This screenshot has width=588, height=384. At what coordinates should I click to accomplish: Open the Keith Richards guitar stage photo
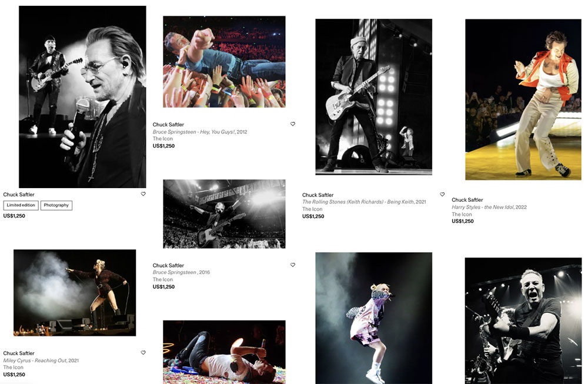[x=373, y=97]
